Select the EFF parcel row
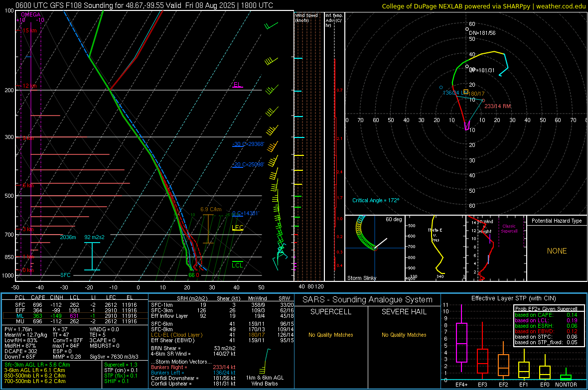This screenshot has height=390, width=588. point(75,310)
